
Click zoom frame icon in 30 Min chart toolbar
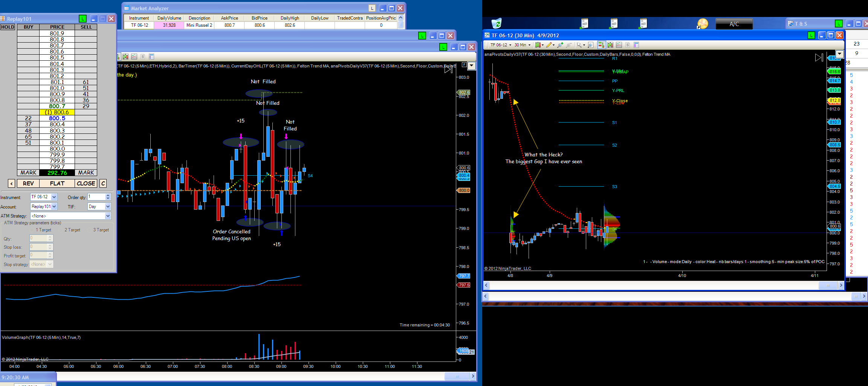point(591,45)
